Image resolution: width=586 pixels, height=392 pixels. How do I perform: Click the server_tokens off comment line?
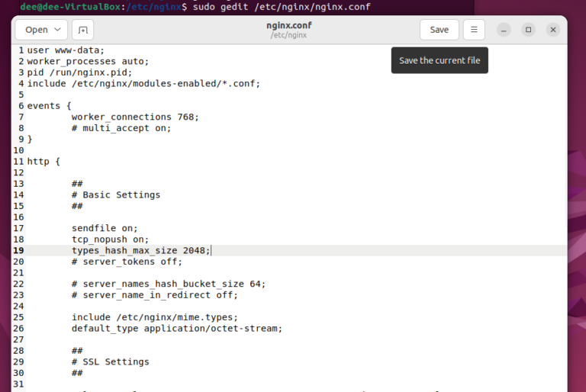127,262
